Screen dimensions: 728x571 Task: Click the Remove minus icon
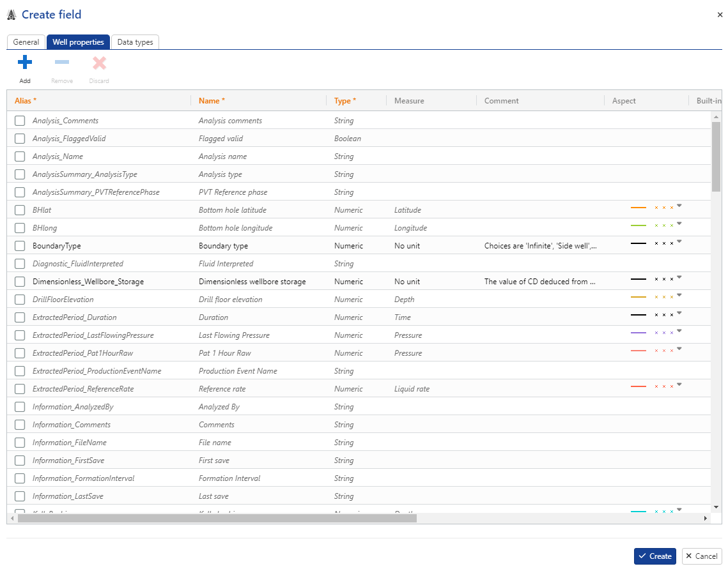[62, 62]
